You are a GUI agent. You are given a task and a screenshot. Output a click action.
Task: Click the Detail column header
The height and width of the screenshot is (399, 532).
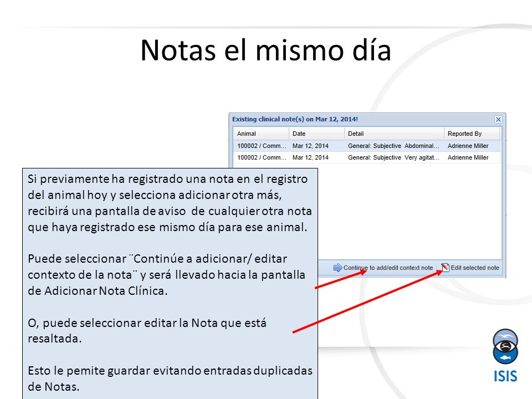[394, 134]
